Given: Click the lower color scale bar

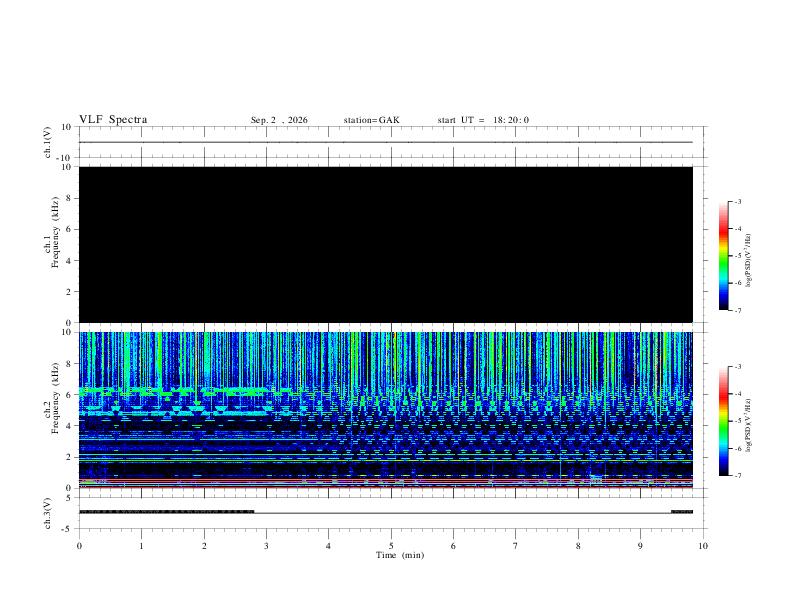Looking at the screenshot, I should [x=724, y=421].
